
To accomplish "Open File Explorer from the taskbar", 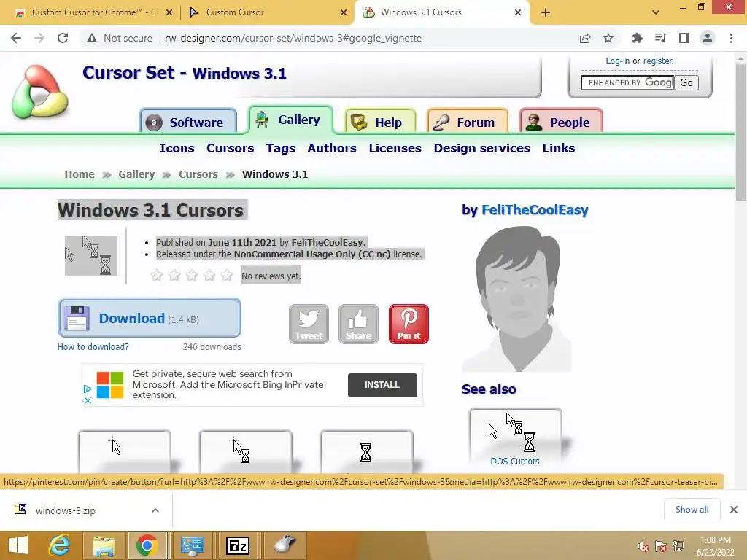I will (104, 545).
